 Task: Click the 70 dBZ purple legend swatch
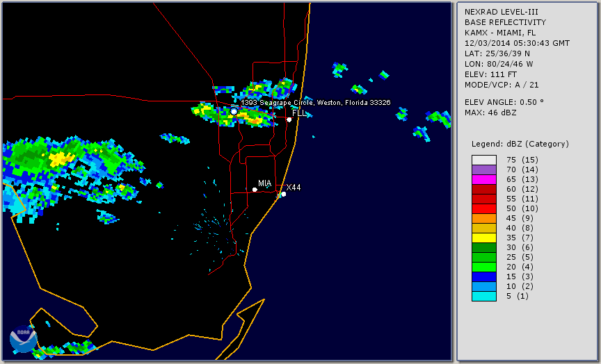484,169
